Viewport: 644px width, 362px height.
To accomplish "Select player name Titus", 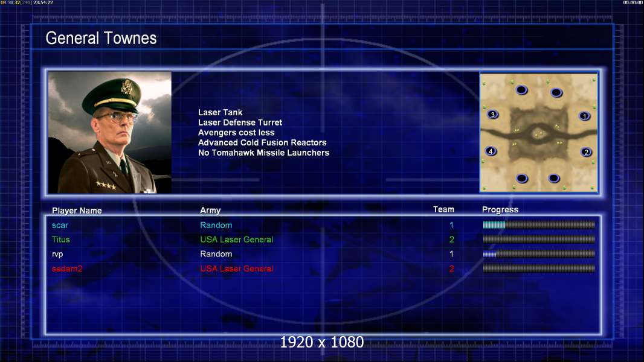I will [x=61, y=240].
